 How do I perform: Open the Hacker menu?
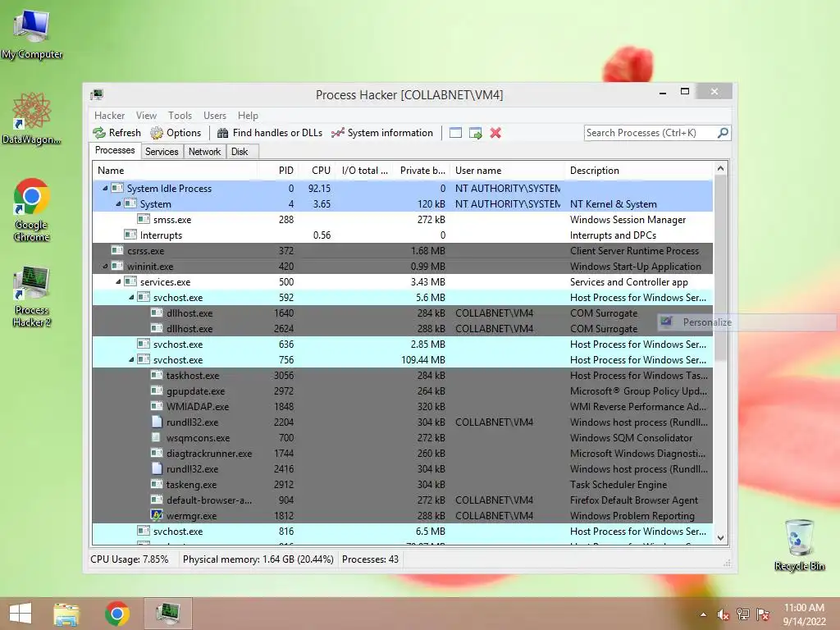tap(109, 115)
